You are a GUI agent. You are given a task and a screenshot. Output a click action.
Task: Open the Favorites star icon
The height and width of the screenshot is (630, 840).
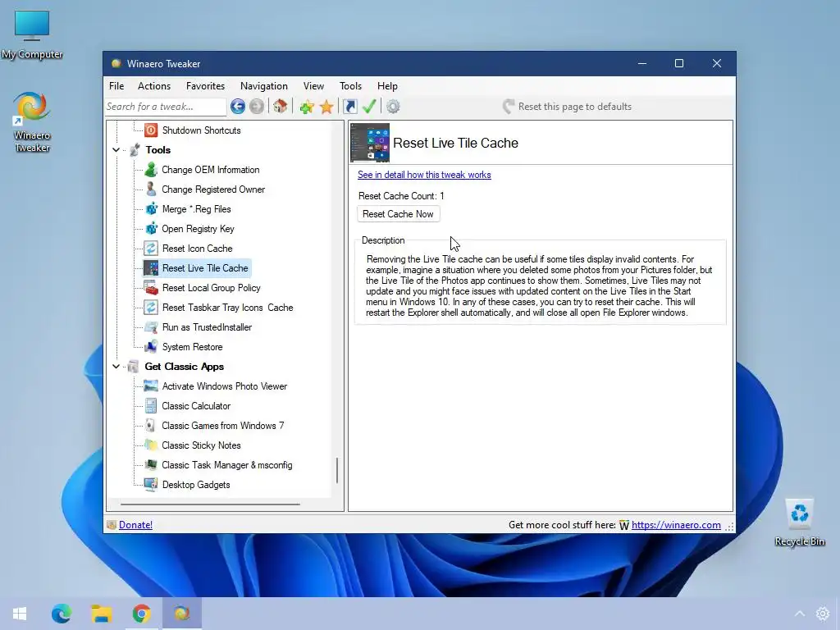point(326,107)
